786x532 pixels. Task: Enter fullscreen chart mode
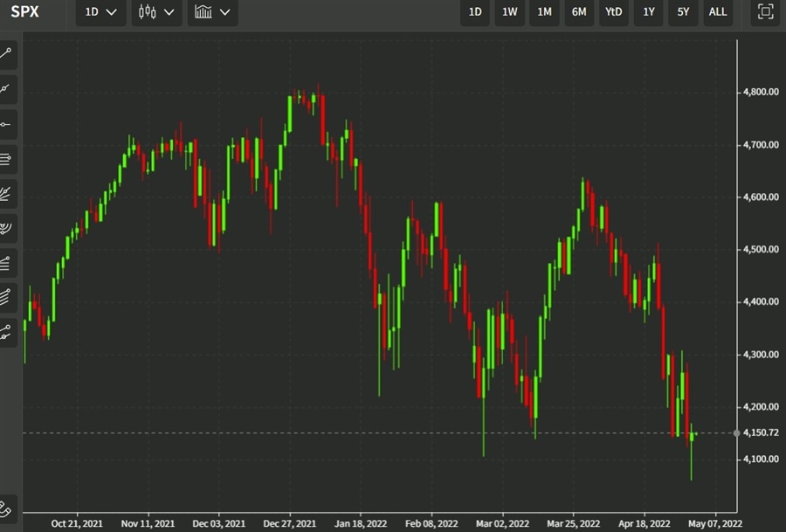coord(765,11)
